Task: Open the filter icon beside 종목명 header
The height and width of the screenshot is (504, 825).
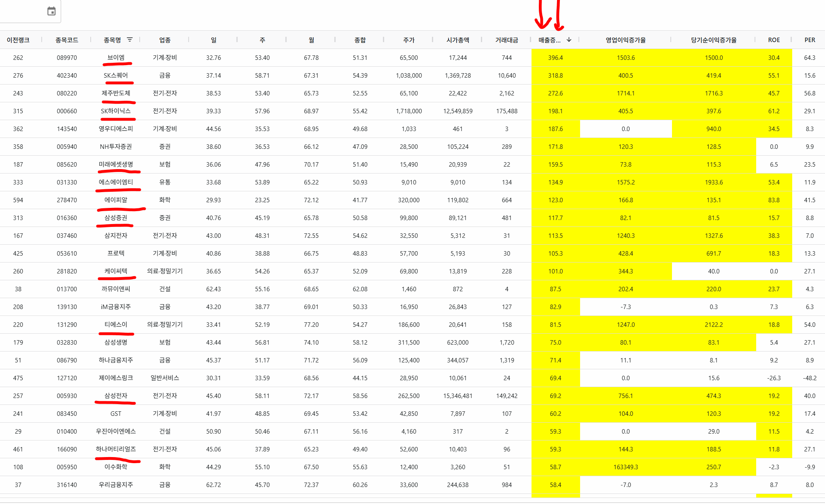Action: 130,40
